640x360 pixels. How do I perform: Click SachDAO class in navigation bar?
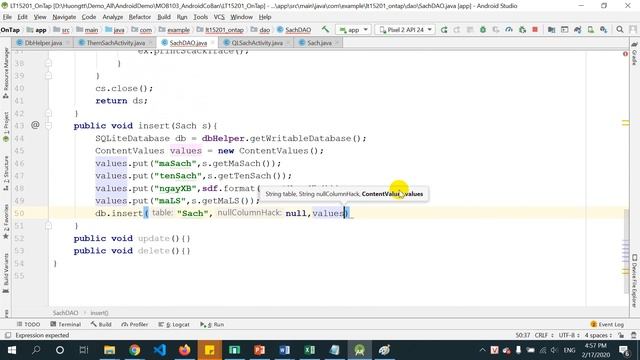[x=294, y=30]
